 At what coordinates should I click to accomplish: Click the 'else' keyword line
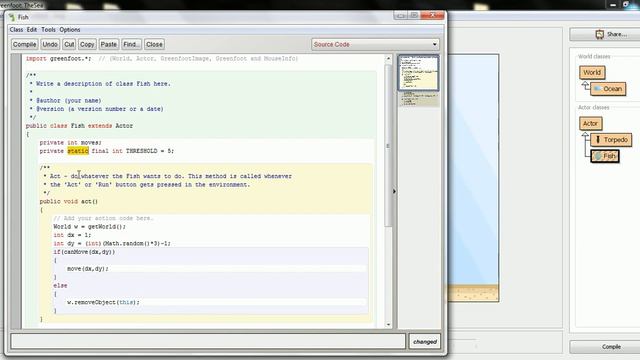[x=60, y=285]
